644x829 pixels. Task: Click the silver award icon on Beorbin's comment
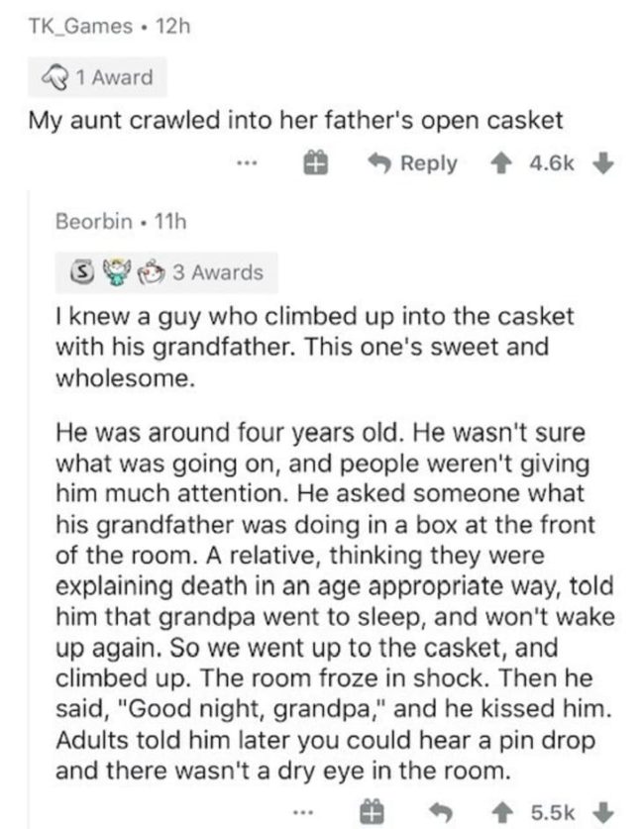point(86,271)
